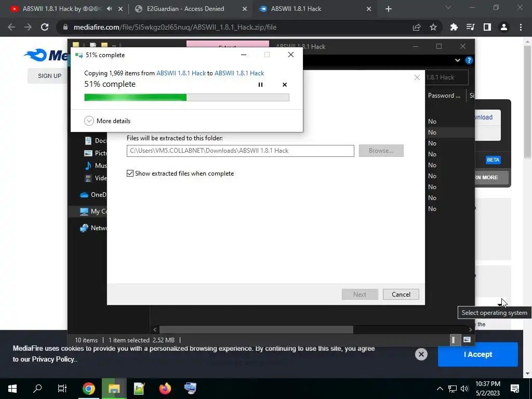Click the Browse... button
The height and width of the screenshot is (399, 532).
(381, 151)
